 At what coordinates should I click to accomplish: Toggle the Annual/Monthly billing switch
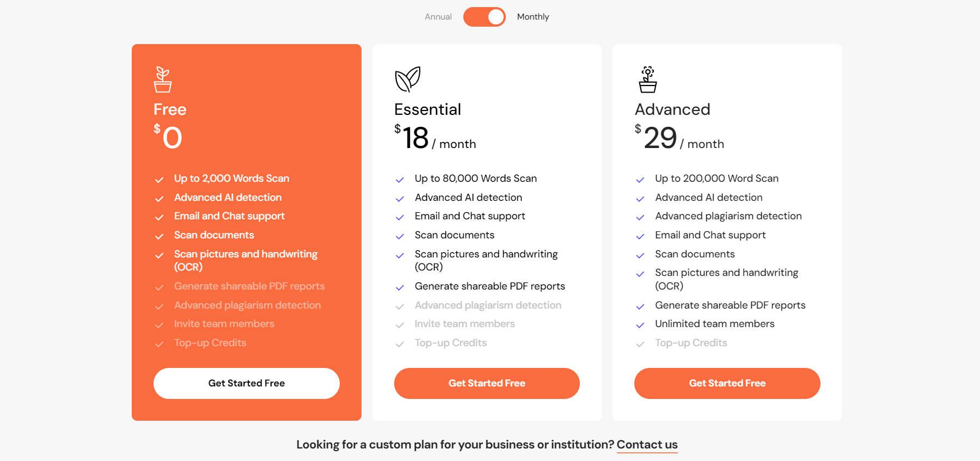(484, 17)
